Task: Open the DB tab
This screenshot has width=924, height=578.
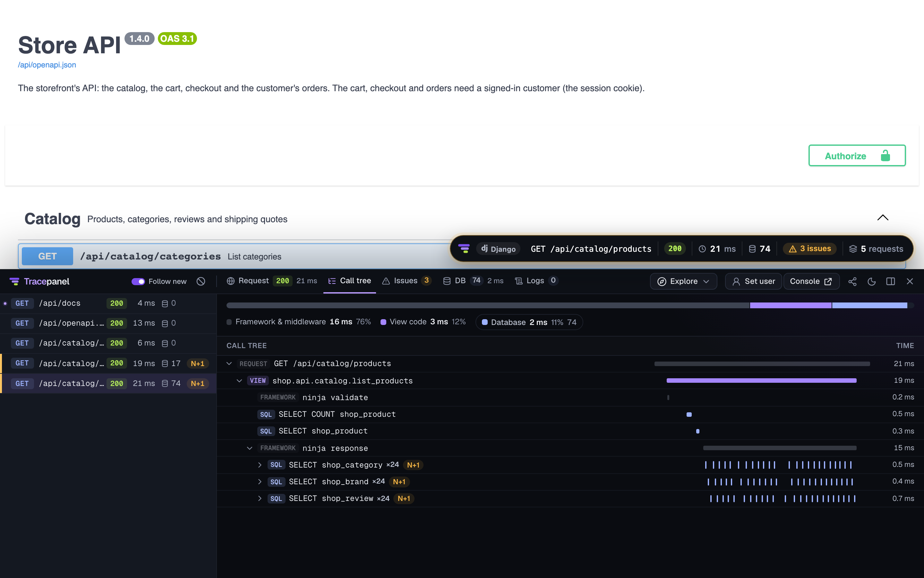Action: 473,281
